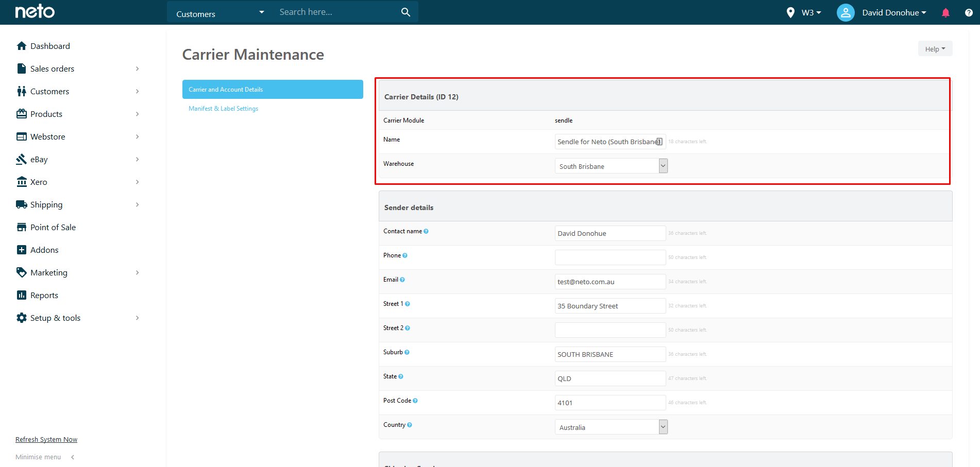Viewport: 980px width, 467px height.
Task: Open the Warehouse South Brisbane dropdown
Action: tap(611, 166)
